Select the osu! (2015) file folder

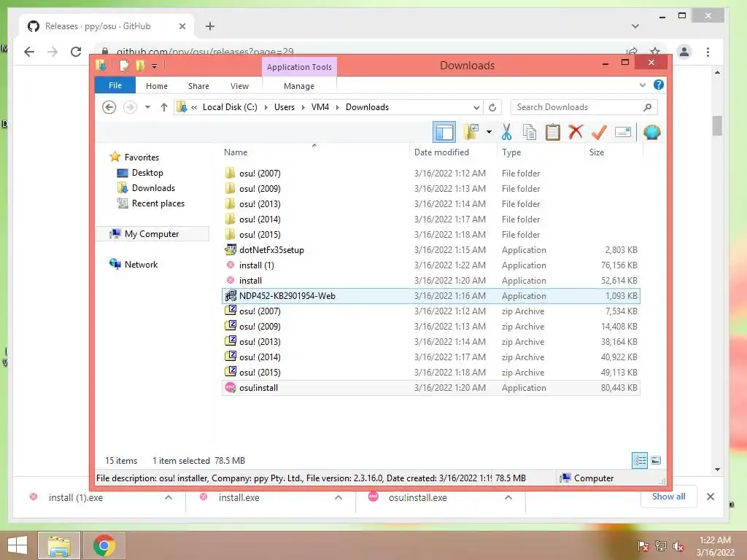click(430, 234)
